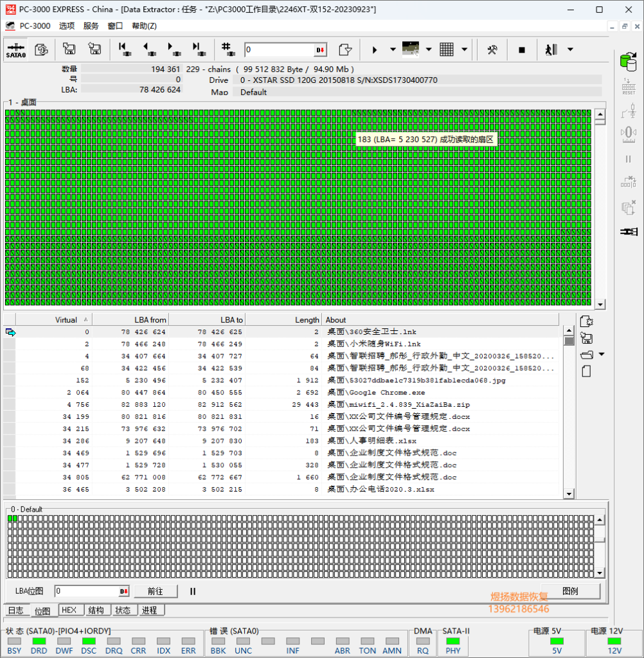
Task: Click the export page icon after the sector field
Action: click(345, 50)
